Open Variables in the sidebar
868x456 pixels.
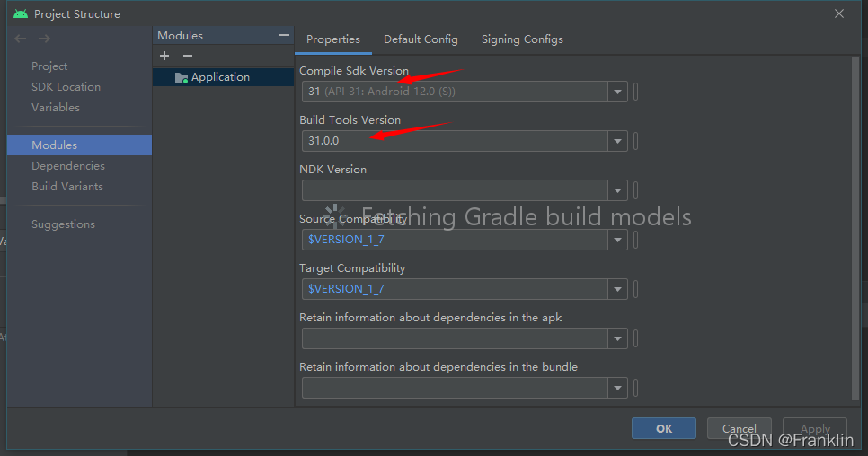56,108
